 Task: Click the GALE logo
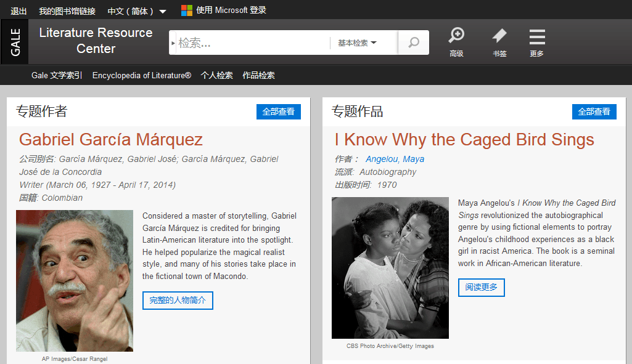(x=15, y=42)
